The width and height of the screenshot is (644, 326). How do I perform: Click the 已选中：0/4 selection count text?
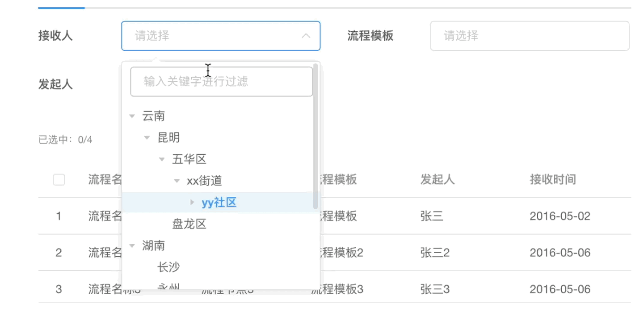[65, 140]
